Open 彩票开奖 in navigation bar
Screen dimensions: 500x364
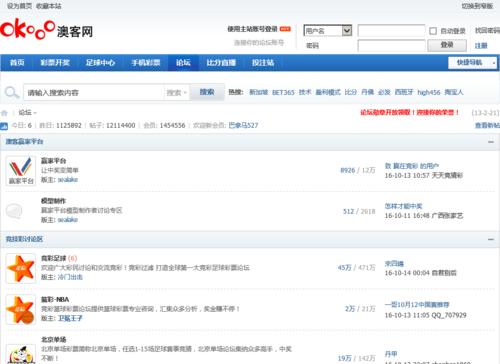pyautogui.click(x=55, y=62)
